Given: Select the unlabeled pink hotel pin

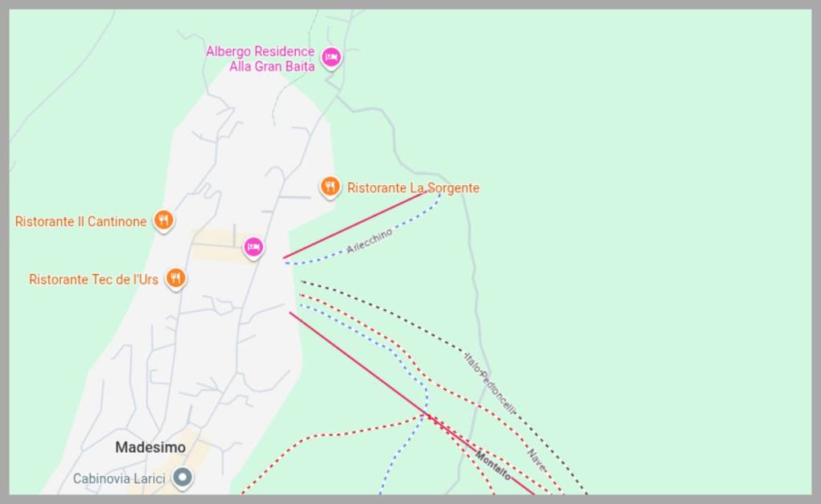Looking at the screenshot, I should tap(253, 248).
